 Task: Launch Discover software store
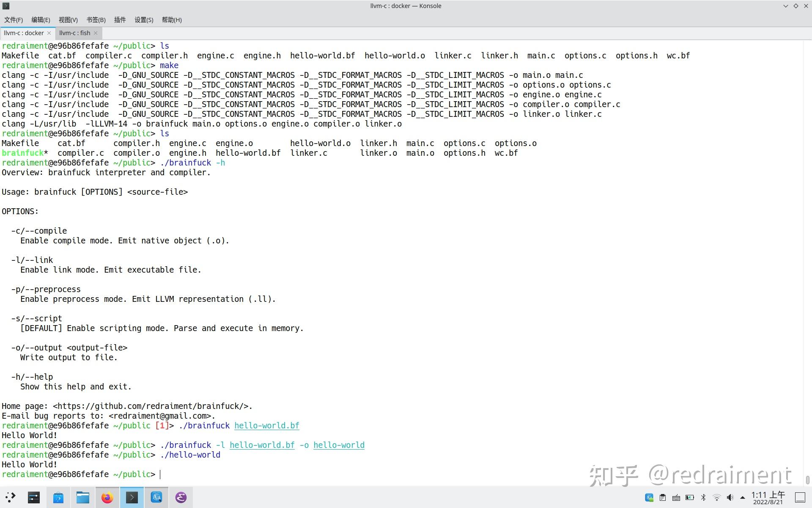[x=58, y=497]
